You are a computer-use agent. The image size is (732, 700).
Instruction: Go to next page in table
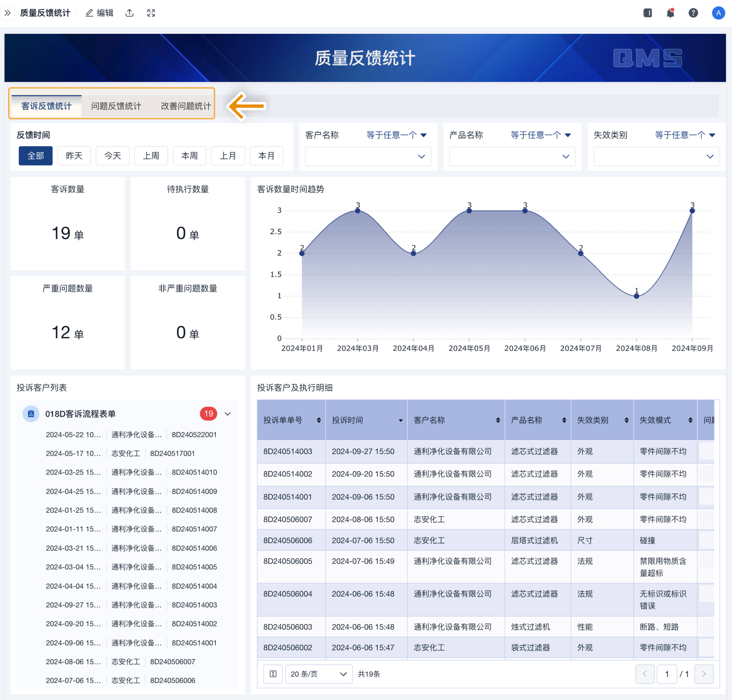coord(704,674)
